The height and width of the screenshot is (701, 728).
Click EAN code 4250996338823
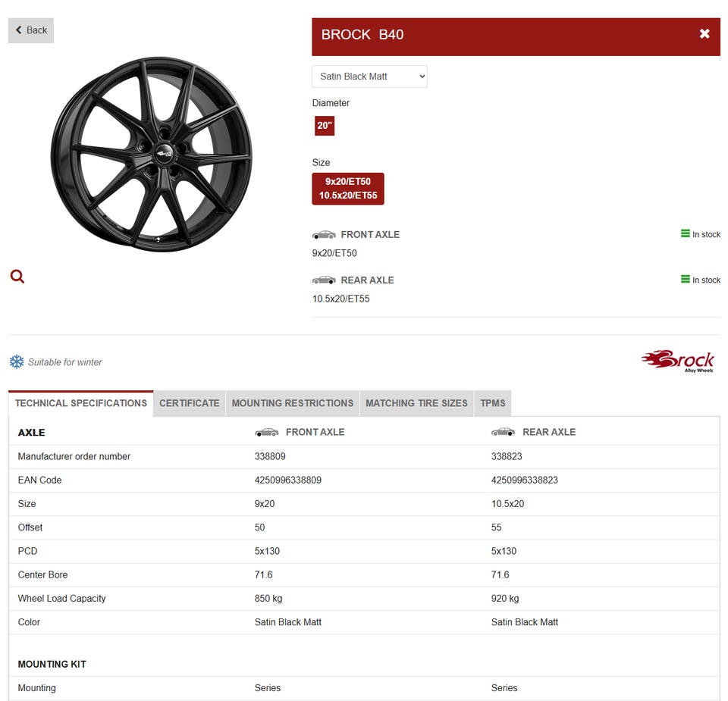click(525, 480)
